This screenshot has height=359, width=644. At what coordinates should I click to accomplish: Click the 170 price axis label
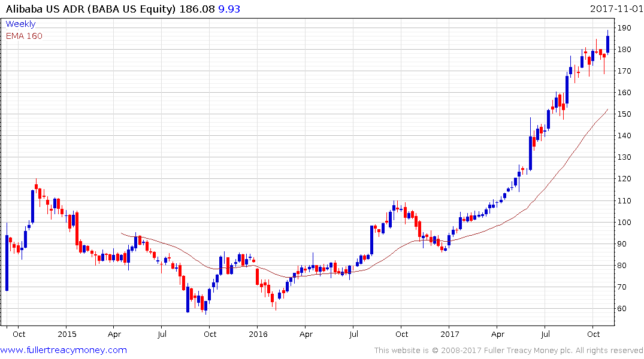tap(624, 71)
